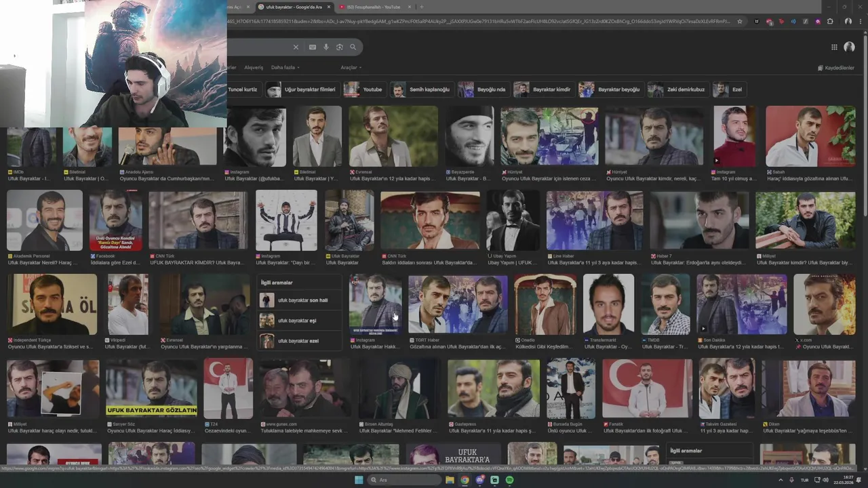This screenshot has width=868, height=488.
Task: Open the Chrome profile avatar in toolbar
Action: [x=848, y=21]
